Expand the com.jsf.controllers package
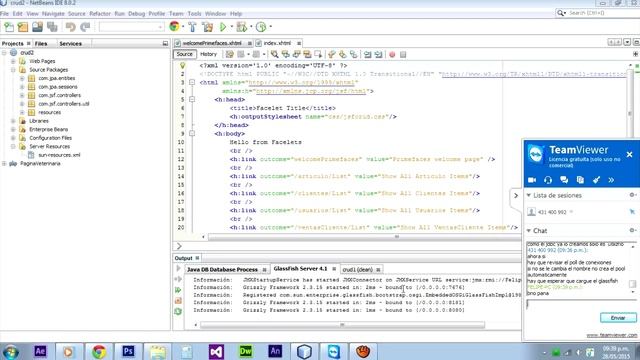This screenshot has height=360, width=640. pyautogui.click(x=22, y=96)
